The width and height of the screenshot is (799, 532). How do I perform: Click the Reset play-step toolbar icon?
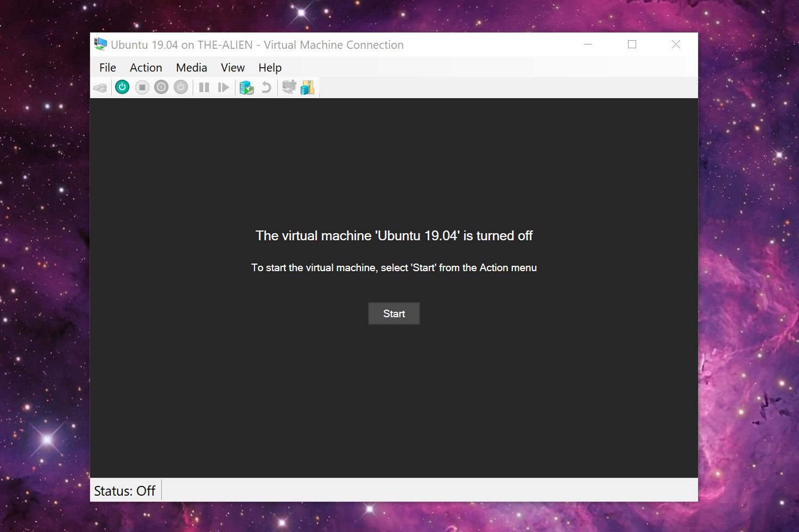tap(223, 87)
